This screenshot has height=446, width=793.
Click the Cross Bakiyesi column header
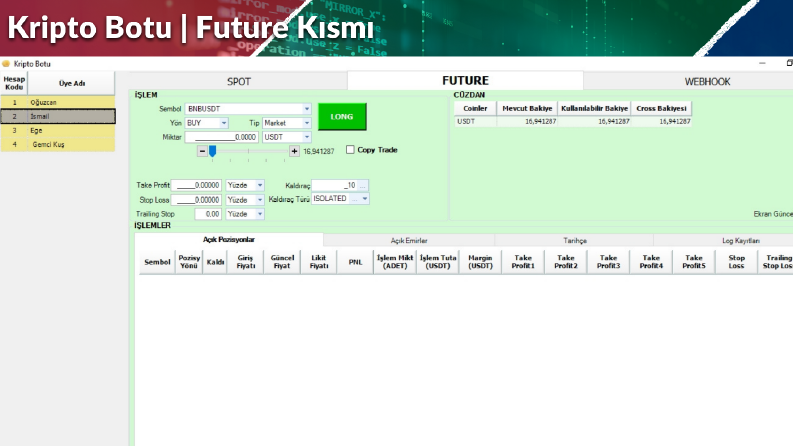[x=661, y=108]
